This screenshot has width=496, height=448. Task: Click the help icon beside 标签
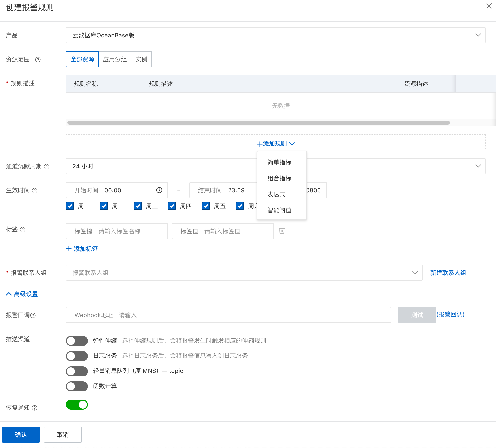tap(23, 230)
